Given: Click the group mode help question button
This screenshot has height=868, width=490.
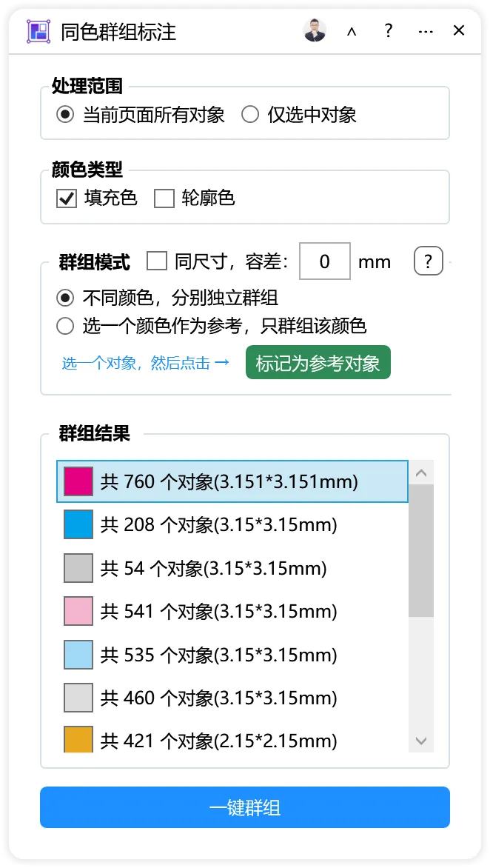Looking at the screenshot, I should pyautogui.click(x=428, y=260).
